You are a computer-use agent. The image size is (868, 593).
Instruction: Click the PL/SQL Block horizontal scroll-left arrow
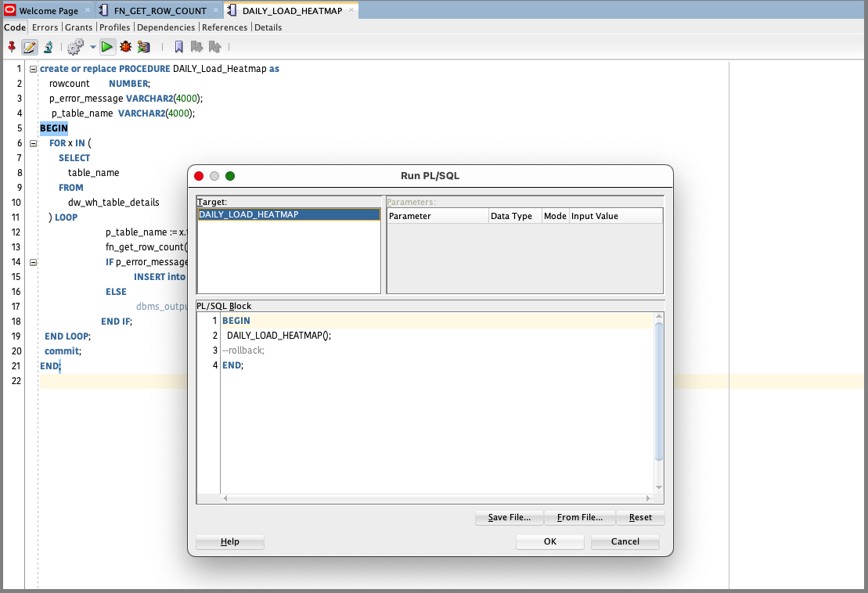tap(225, 498)
